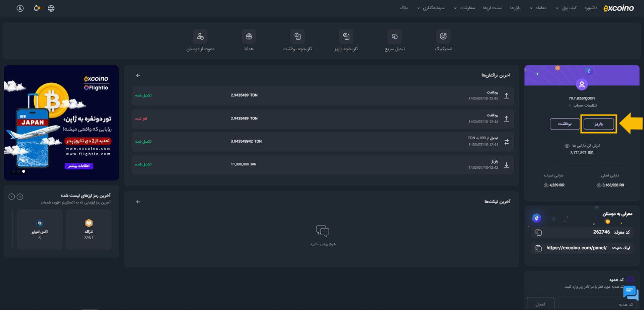Expand the orders (سفارشات) menu

coord(464,8)
